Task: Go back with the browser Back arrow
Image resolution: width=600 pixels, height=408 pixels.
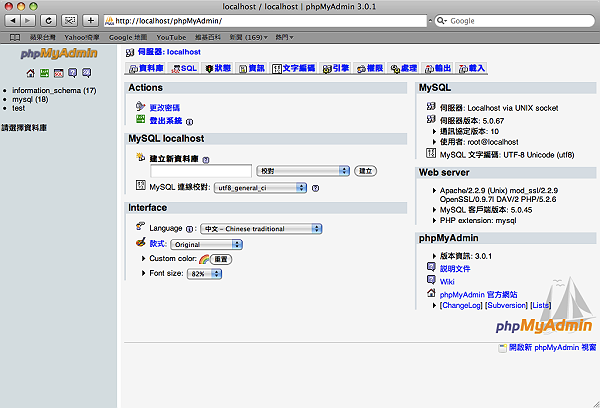Action: click(x=13, y=20)
